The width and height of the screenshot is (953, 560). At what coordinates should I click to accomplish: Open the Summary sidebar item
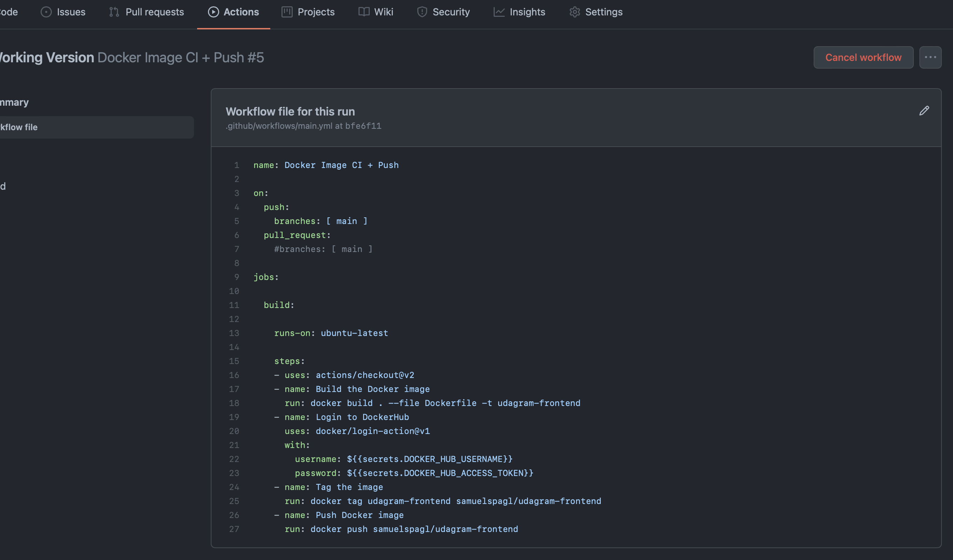(14, 103)
